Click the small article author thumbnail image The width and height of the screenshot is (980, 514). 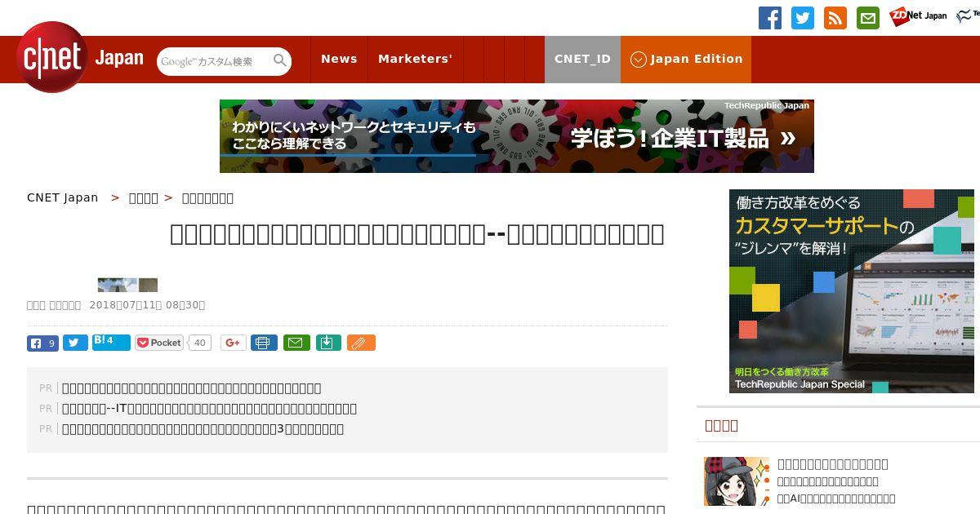pos(127,285)
